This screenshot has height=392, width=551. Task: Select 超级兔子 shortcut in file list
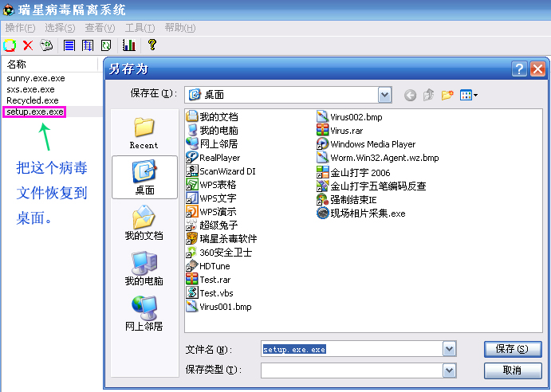coord(212,225)
